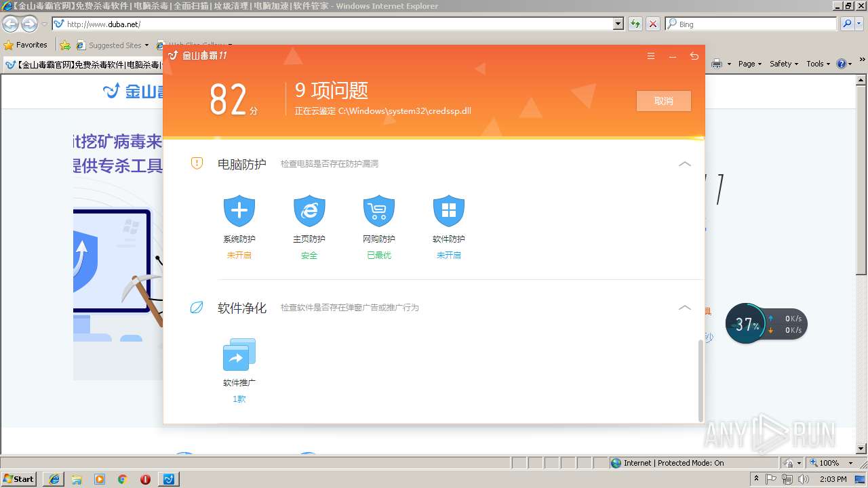
Task: Open 主页防护 homepage protection shield icon
Action: tap(309, 211)
